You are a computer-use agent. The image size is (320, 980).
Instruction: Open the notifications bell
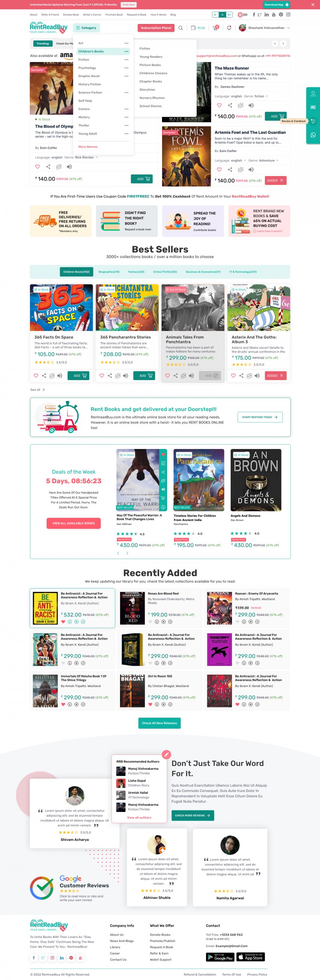[229, 28]
